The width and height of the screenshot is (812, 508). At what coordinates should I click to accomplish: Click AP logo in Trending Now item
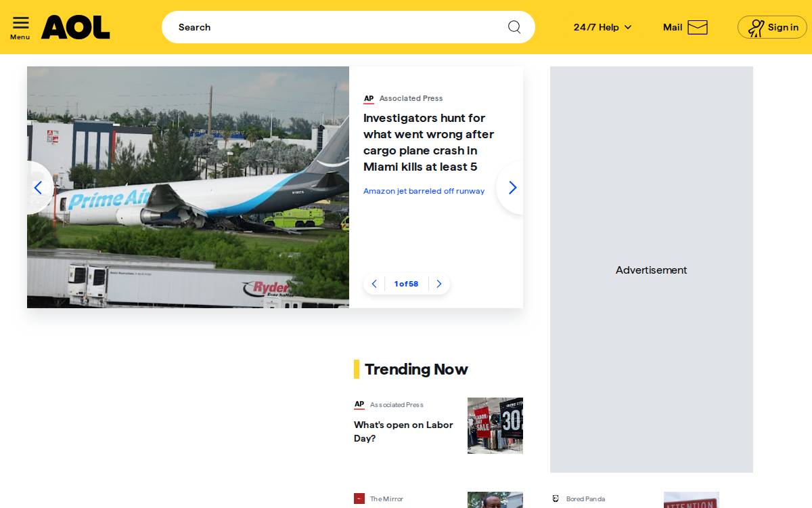click(359, 404)
